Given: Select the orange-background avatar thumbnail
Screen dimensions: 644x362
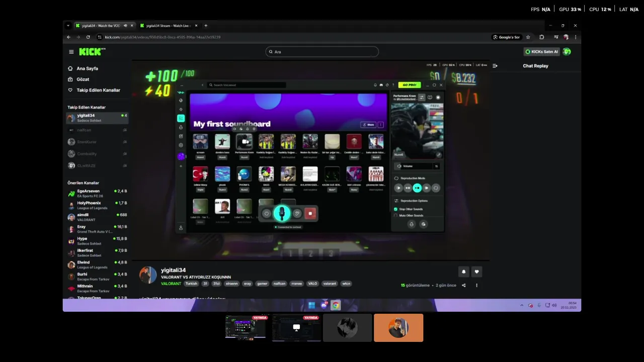Looking at the screenshot, I should pyautogui.click(x=398, y=328).
